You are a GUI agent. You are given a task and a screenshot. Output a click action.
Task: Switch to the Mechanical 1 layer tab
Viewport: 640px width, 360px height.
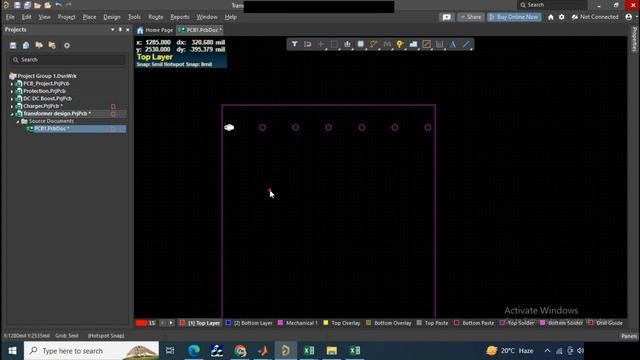pyautogui.click(x=298, y=323)
